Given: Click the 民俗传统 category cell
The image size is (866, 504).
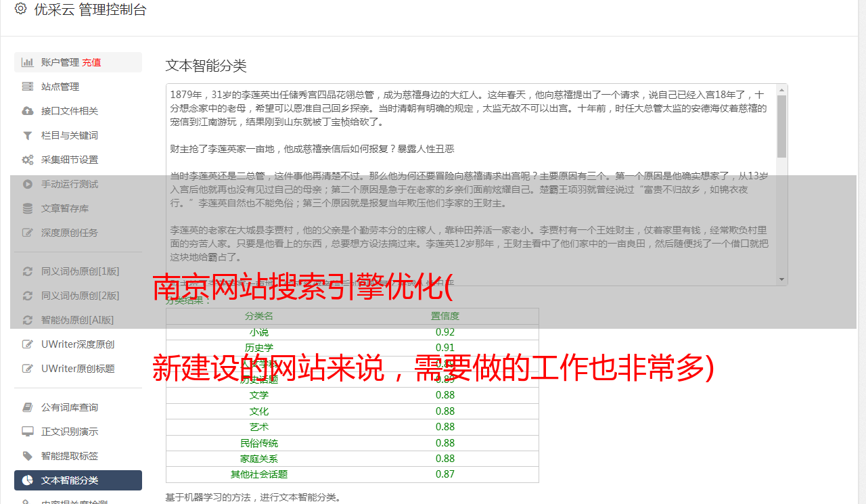Looking at the screenshot, I should pos(259,443).
